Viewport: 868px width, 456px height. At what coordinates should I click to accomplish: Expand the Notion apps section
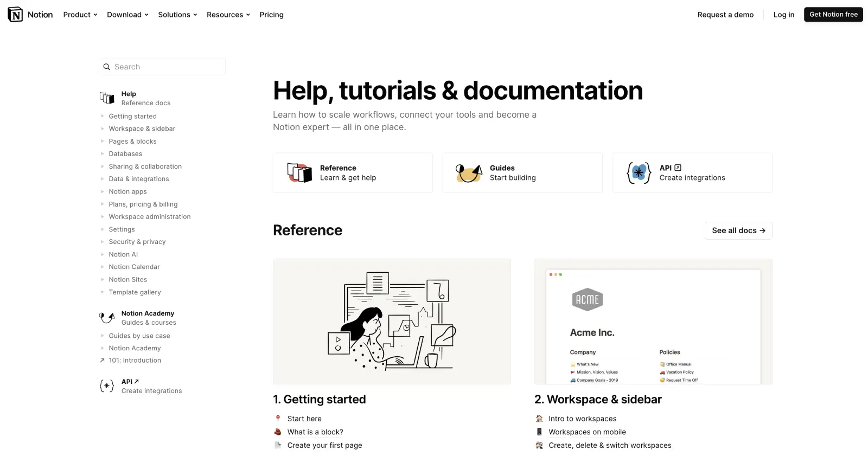pyautogui.click(x=102, y=191)
